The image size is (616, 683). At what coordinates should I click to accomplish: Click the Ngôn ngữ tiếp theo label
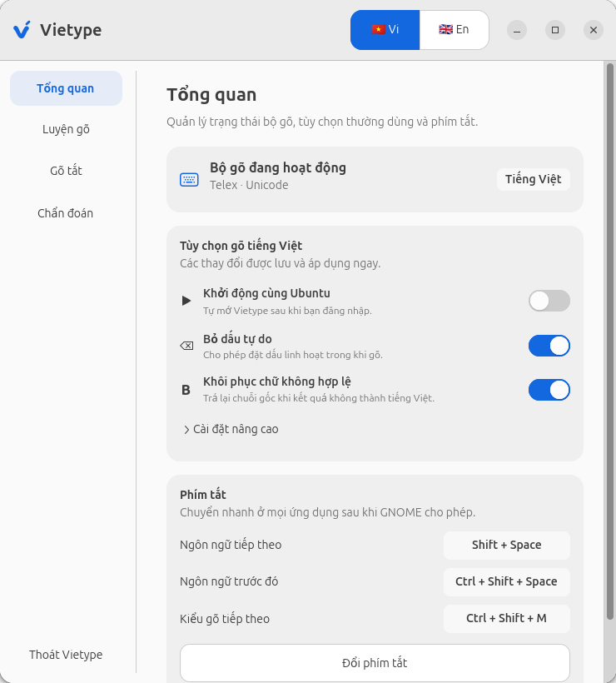231,545
